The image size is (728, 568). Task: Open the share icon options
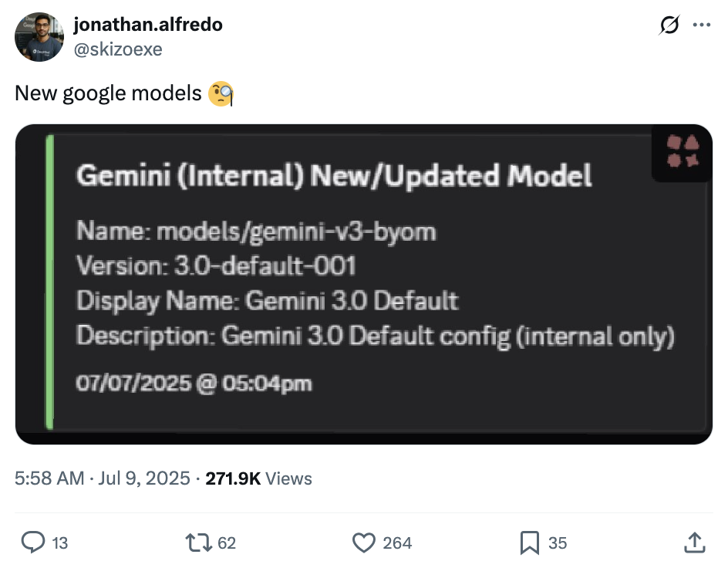693,543
